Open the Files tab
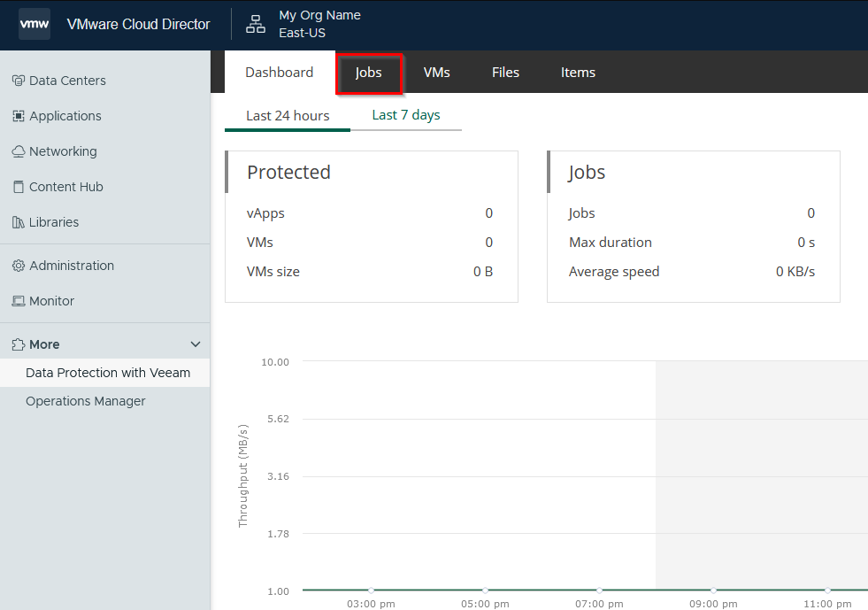 coord(505,73)
